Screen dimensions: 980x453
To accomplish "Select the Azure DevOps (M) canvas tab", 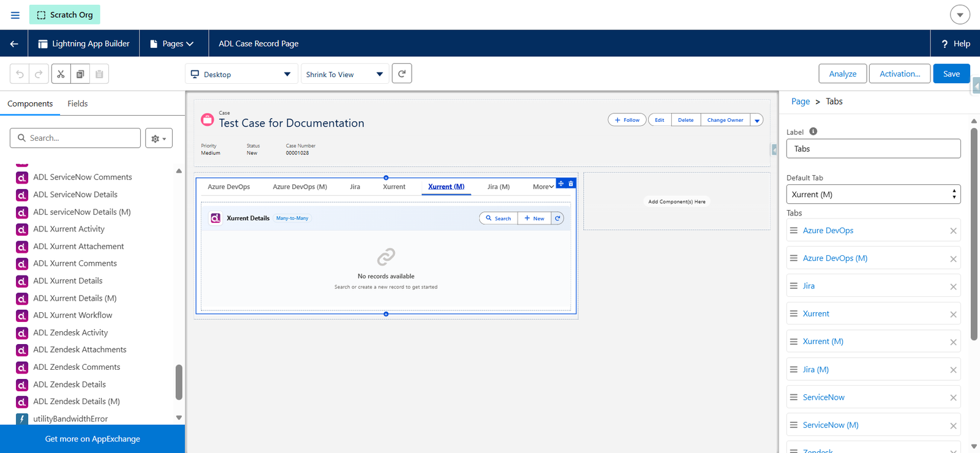I will click(x=300, y=187).
